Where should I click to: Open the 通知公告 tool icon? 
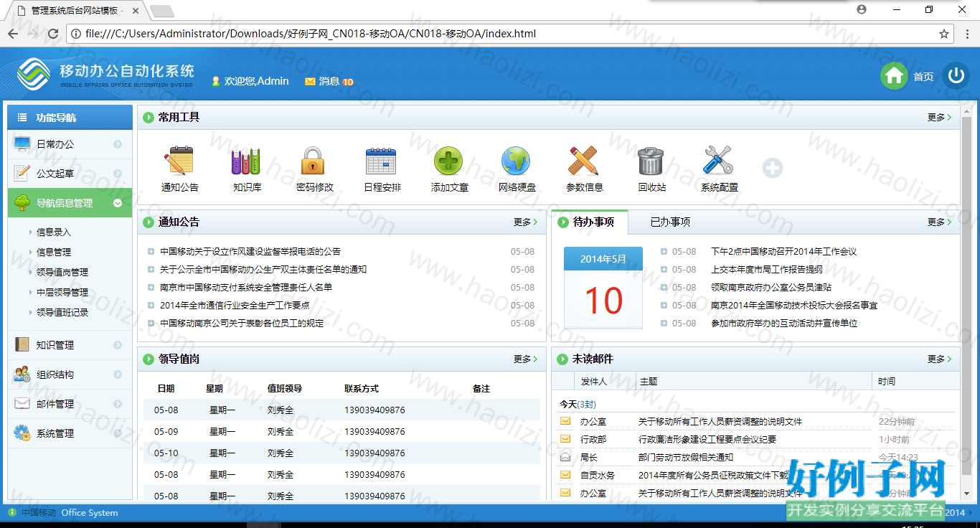(x=179, y=161)
